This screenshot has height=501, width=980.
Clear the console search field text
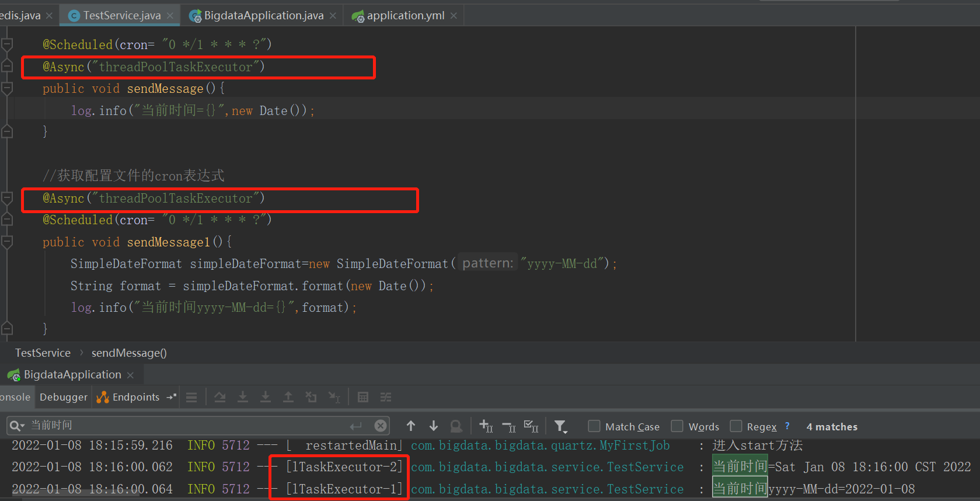(x=381, y=426)
